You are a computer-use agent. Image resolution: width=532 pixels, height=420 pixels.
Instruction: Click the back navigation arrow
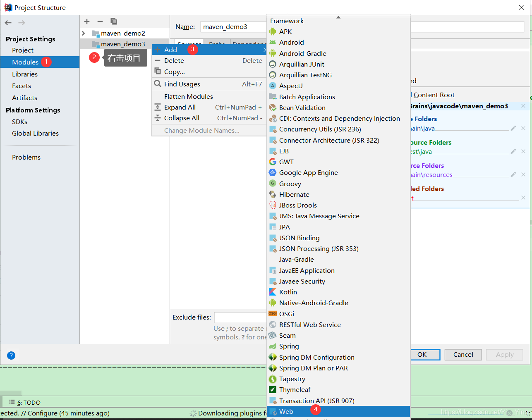(8, 23)
